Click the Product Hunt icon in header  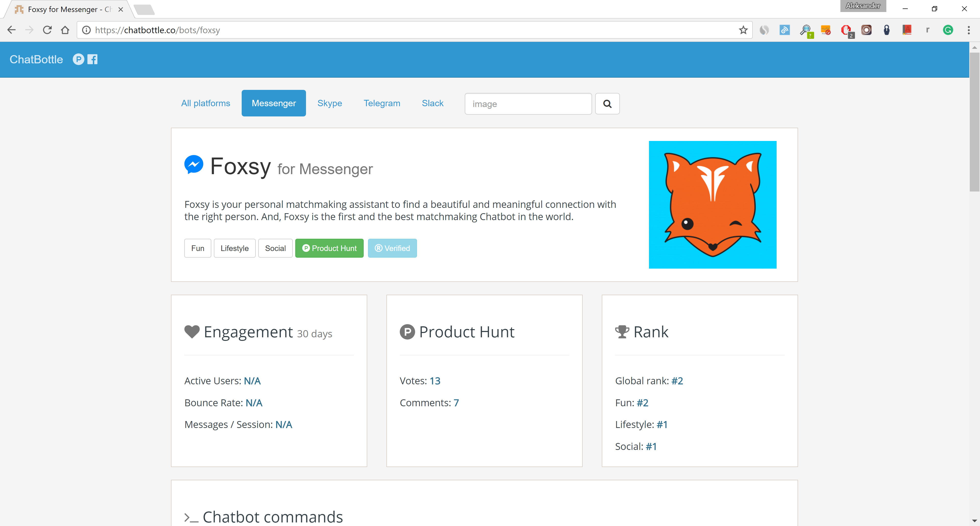coord(78,59)
